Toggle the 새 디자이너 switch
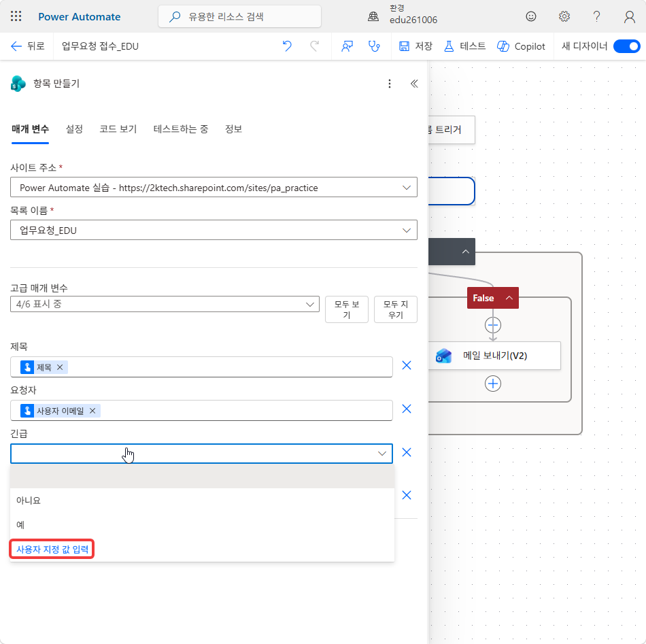Image resolution: width=646 pixels, height=644 pixels. [627, 46]
